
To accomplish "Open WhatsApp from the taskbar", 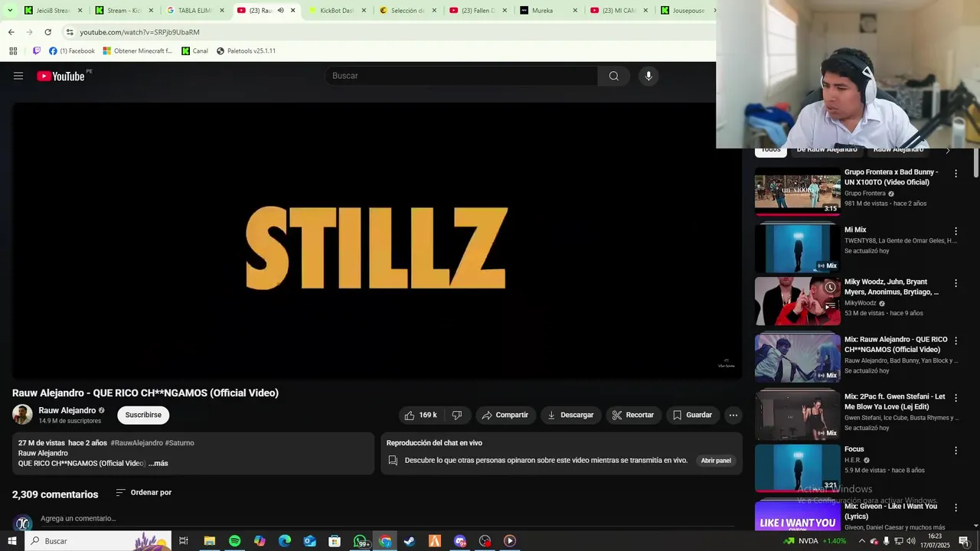I will 360,541.
